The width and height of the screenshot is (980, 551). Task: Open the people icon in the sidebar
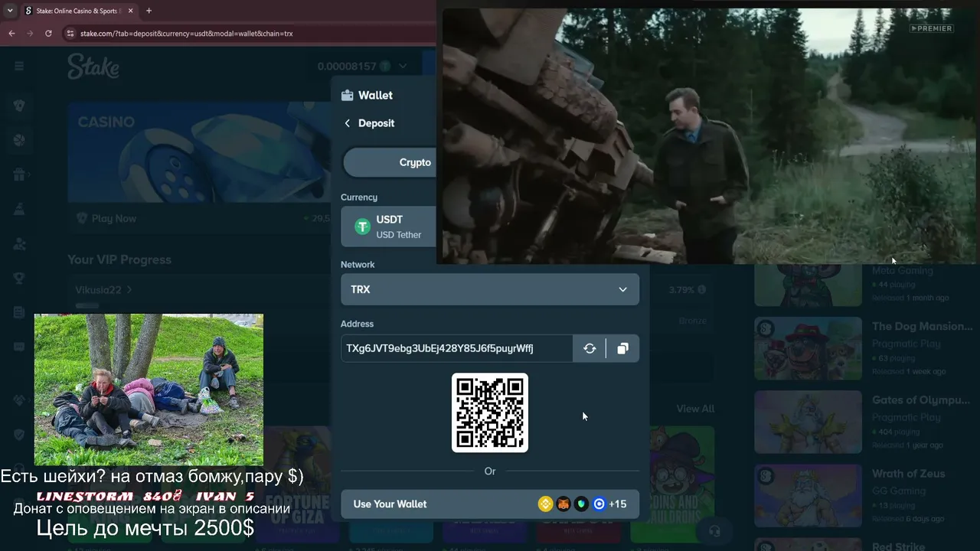tap(19, 243)
